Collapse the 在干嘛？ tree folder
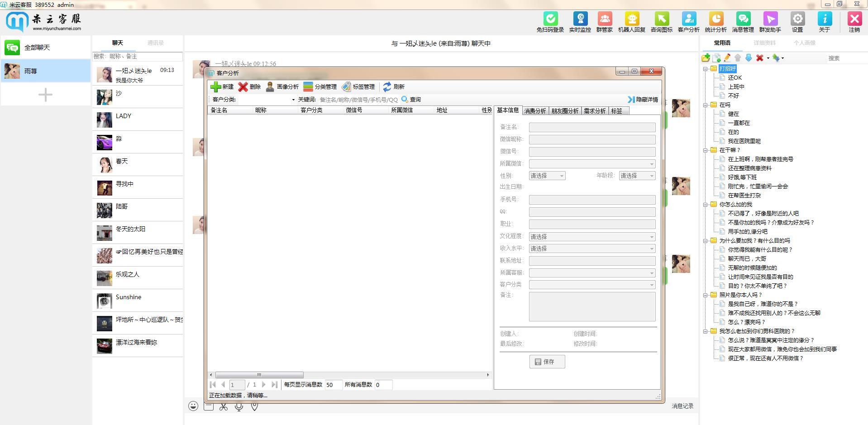 pyautogui.click(x=705, y=150)
